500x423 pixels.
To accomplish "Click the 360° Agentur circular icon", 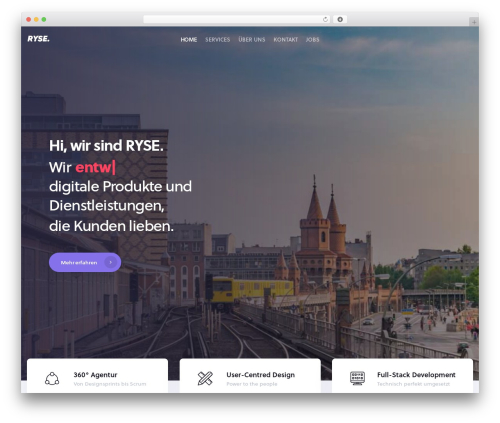I will click(x=52, y=379).
